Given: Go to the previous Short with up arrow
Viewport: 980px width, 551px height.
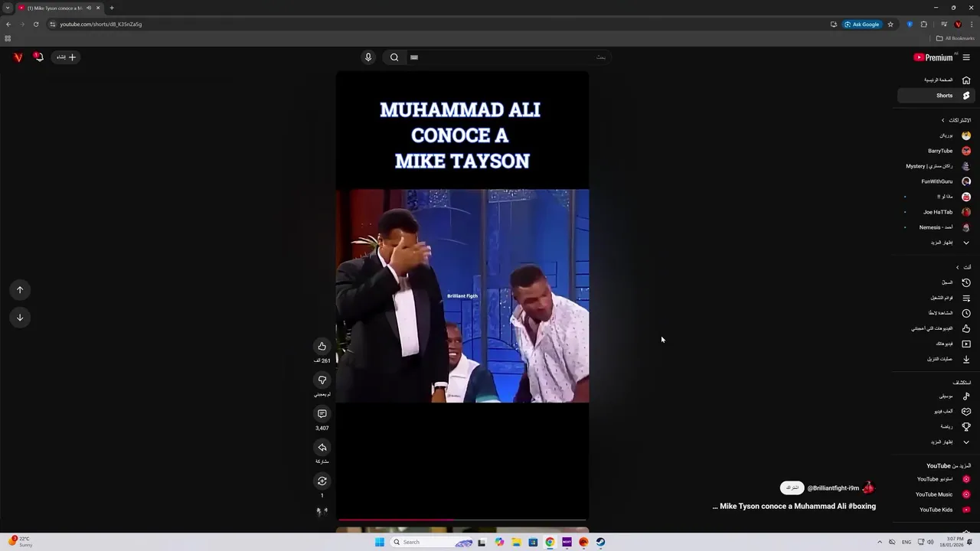Looking at the screenshot, I should [20, 289].
